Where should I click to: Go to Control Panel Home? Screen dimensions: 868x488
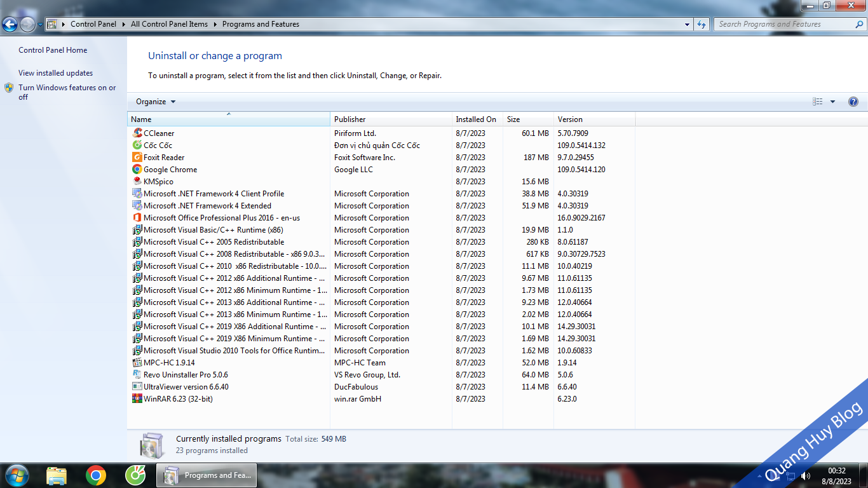click(53, 50)
